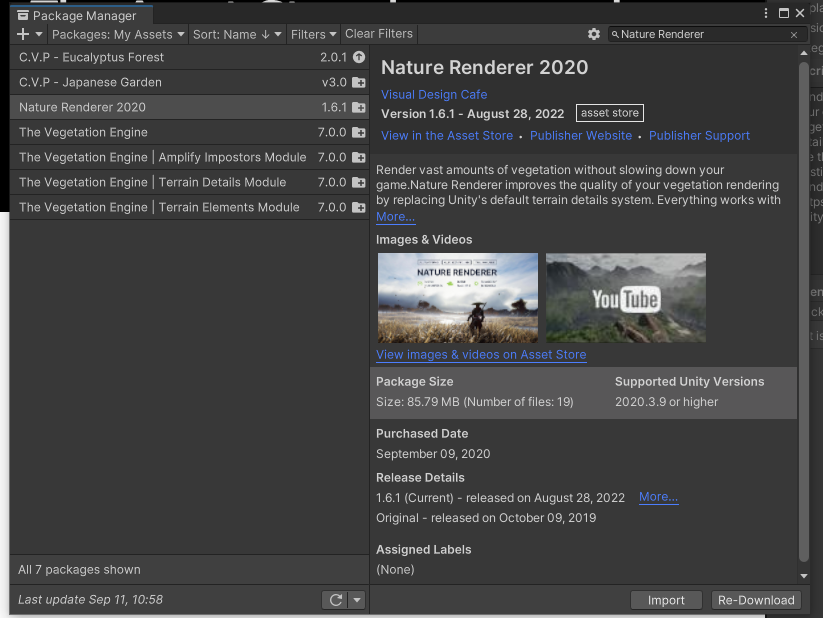Open Publisher Website link
Screen dimensions: 823x618
point(581,135)
